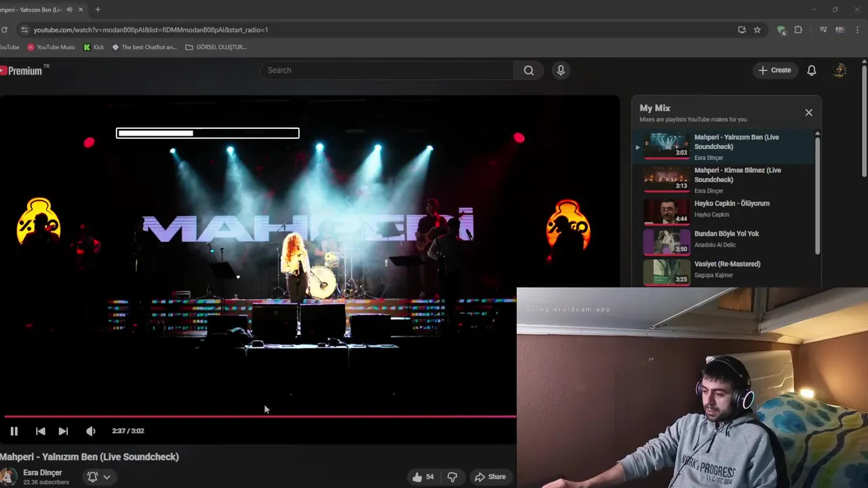The height and width of the screenshot is (488, 868).
Task: Click the Bundan Böyle Yol Yok thumbnail
Action: click(667, 242)
